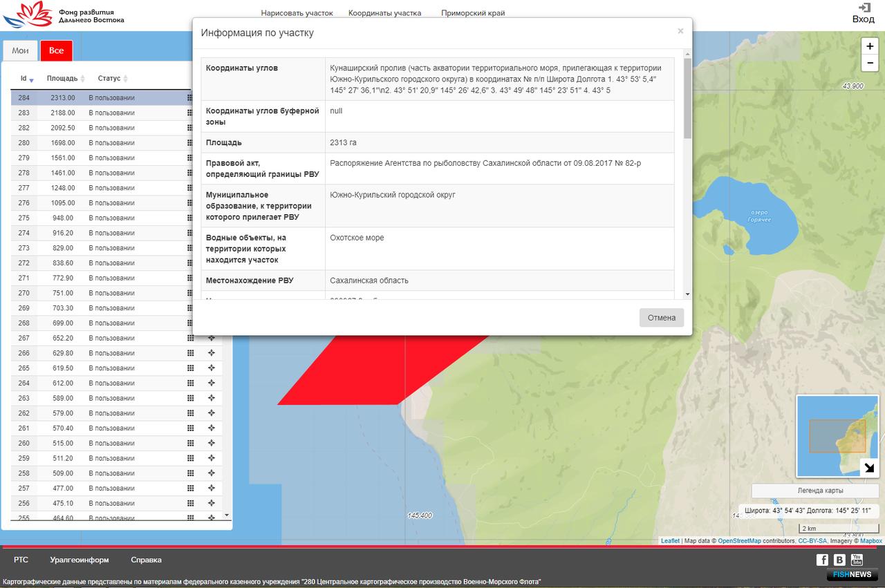This screenshot has height=588, width=885.
Task: Locate plot 256 with its crosshair icon
Action: 212,503
